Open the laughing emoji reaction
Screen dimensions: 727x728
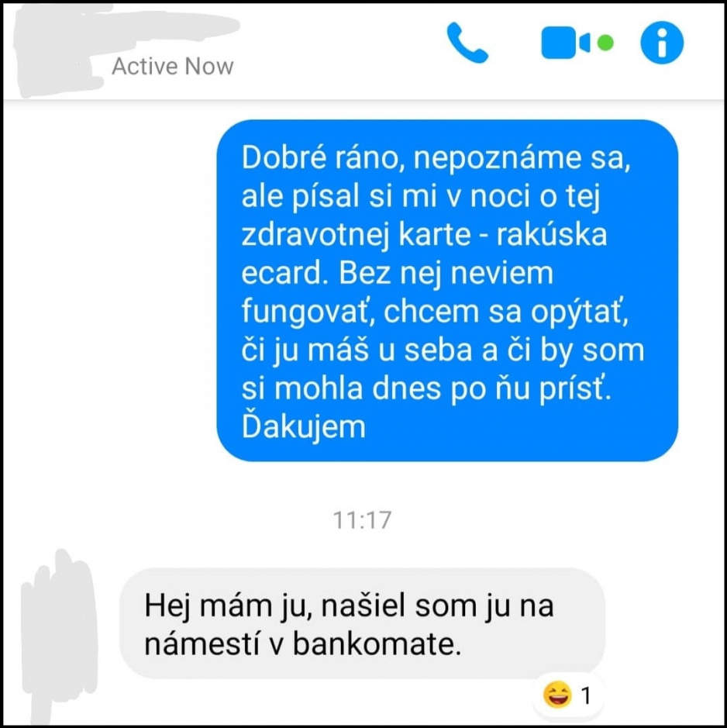point(557,695)
